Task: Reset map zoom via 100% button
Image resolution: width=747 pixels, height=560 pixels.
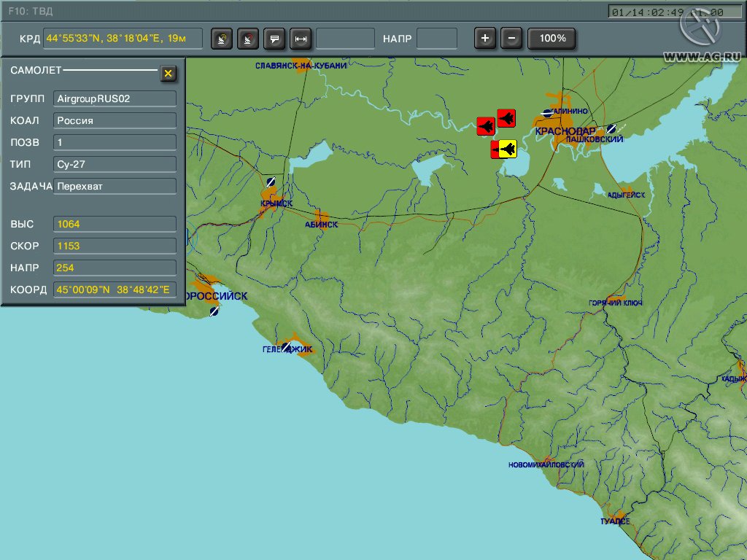Action: (x=551, y=38)
